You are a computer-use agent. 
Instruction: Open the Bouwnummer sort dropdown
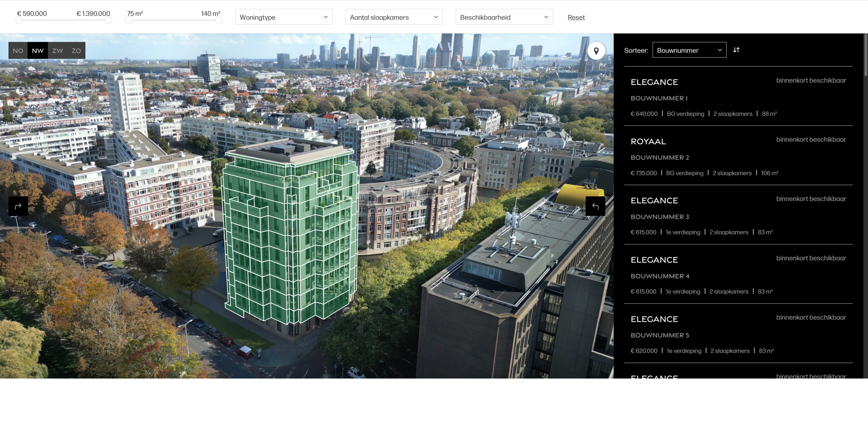click(689, 50)
